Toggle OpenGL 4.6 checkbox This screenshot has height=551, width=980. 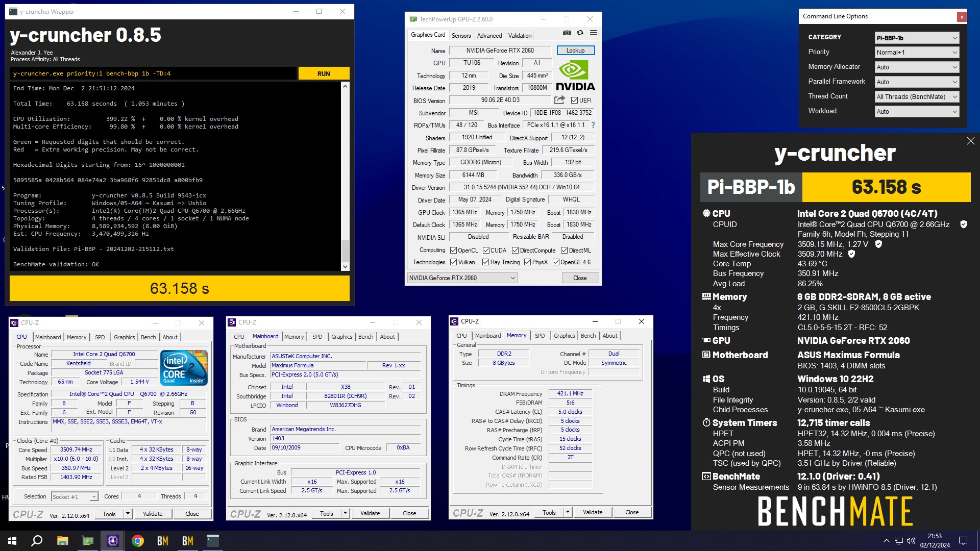(556, 262)
